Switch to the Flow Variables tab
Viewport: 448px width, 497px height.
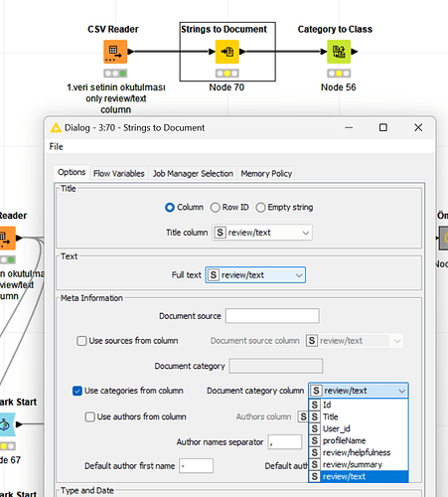[x=119, y=174]
